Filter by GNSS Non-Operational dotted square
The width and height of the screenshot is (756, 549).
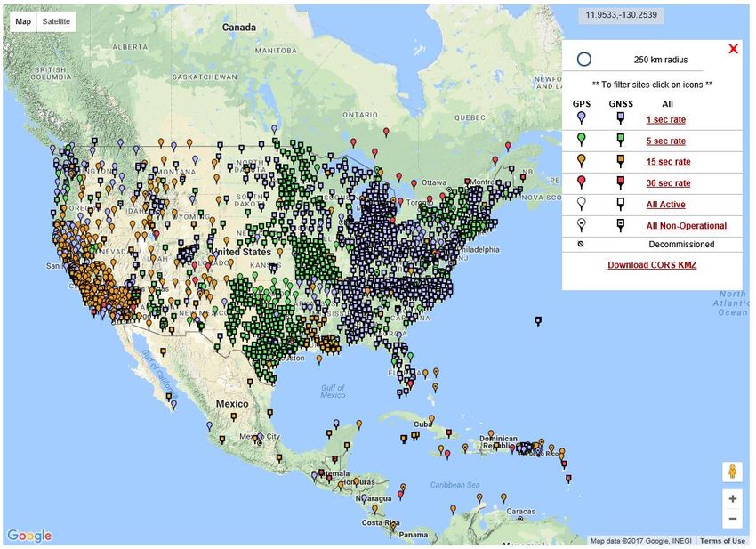[x=621, y=225]
